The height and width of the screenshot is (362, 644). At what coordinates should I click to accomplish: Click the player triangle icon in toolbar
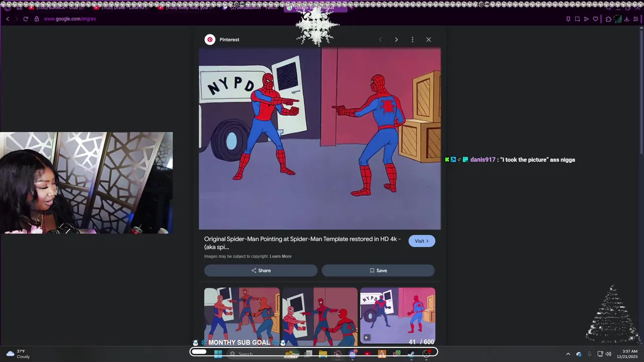[587, 19]
